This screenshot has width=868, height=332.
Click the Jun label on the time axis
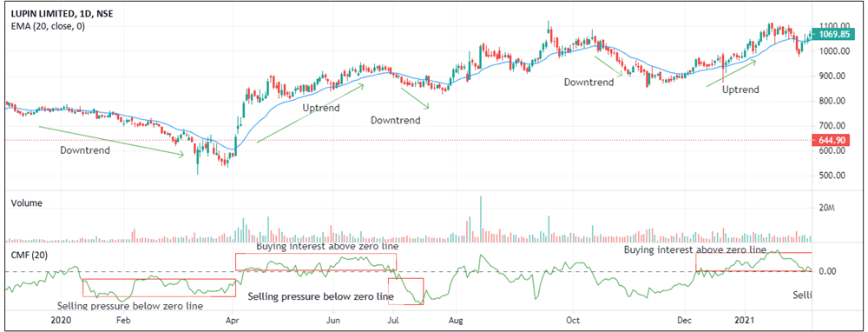(332, 320)
